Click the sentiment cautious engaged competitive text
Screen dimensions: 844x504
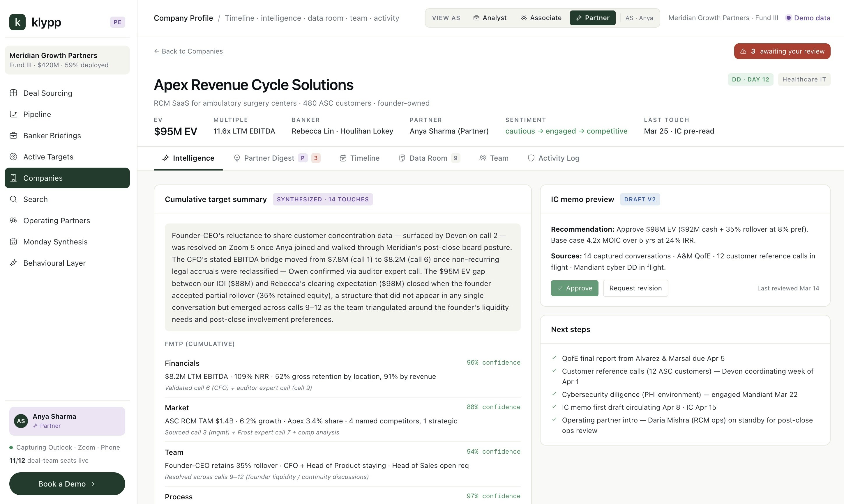pos(566,131)
